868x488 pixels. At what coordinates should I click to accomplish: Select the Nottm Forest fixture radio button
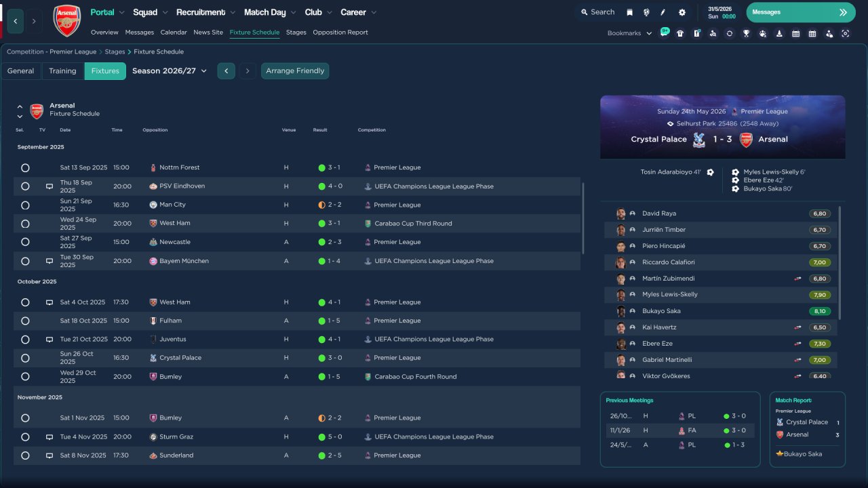25,167
